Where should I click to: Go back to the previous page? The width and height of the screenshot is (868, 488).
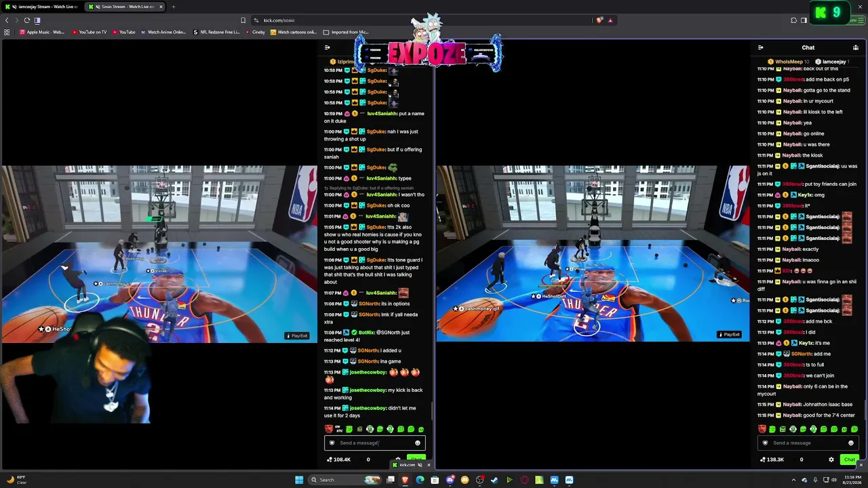[7, 20]
